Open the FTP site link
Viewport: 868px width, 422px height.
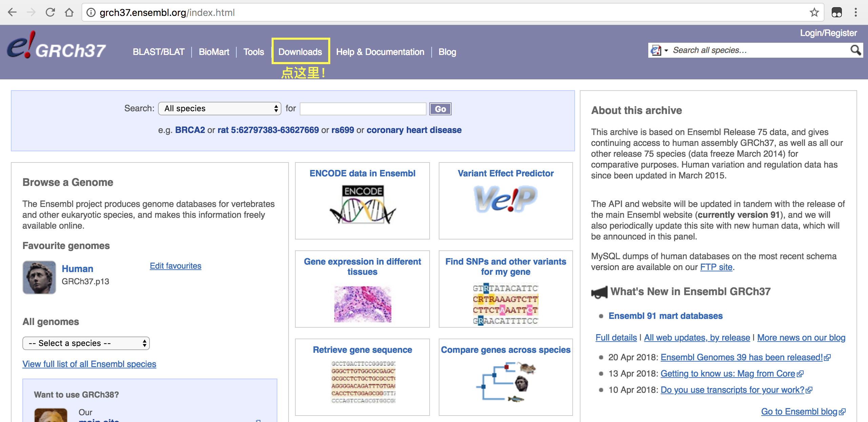[716, 267]
